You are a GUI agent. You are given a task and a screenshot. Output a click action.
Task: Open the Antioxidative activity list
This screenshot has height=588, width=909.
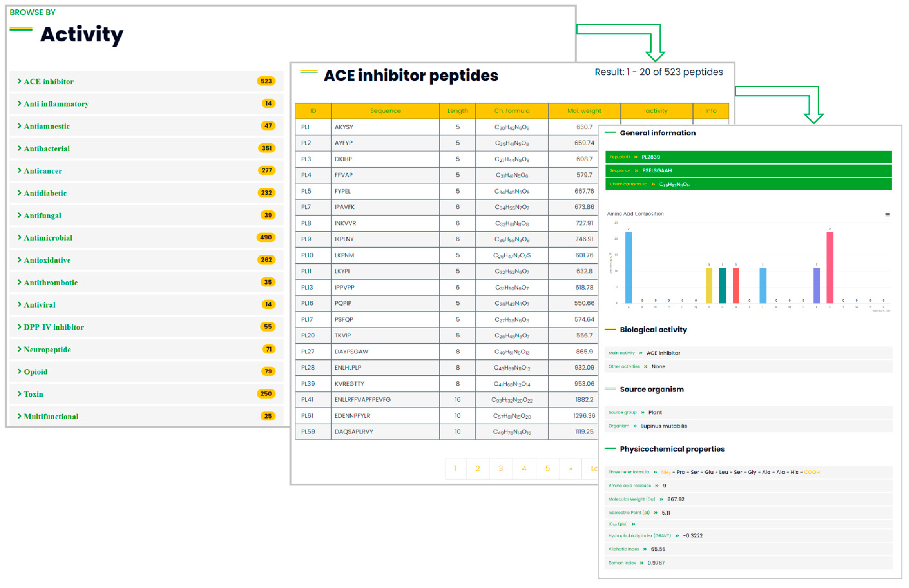pos(47,260)
